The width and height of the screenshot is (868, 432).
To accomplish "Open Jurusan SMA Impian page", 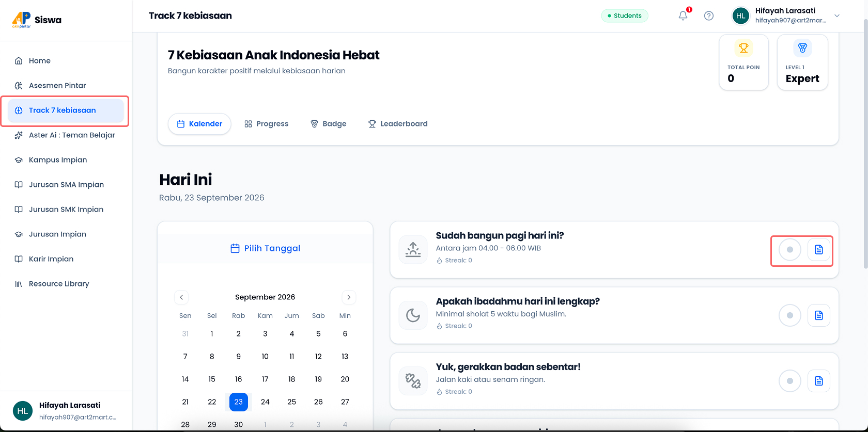I will pyautogui.click(x=66, y=185).
